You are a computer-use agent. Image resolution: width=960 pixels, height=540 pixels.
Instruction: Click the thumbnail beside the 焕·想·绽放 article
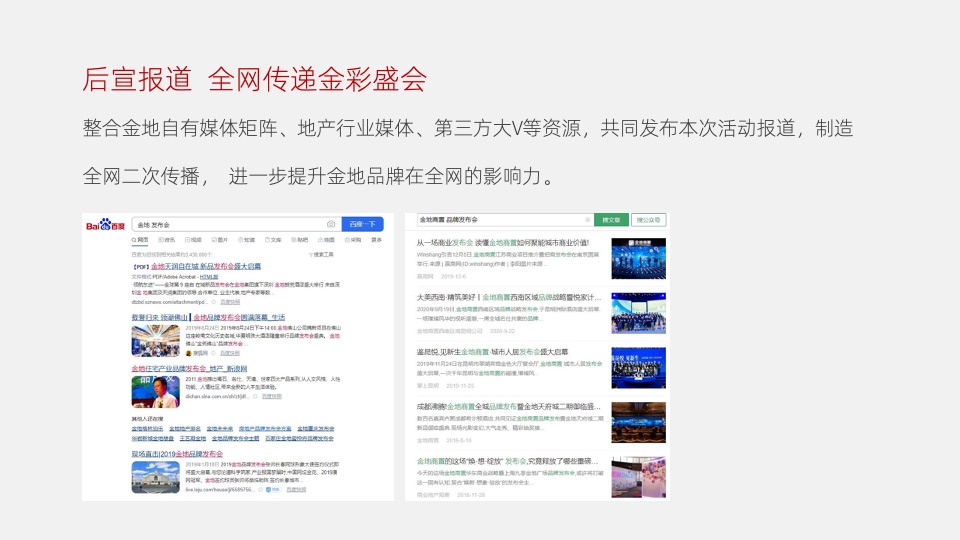point(639,477)
